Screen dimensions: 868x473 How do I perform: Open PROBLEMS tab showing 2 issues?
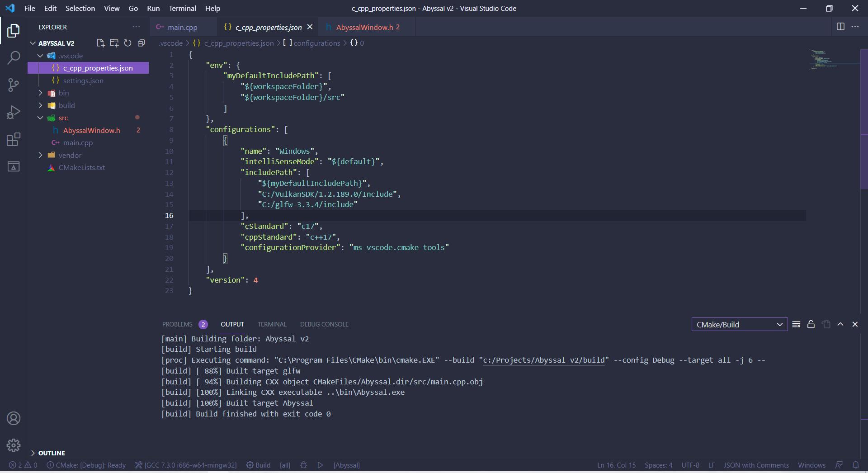point(179,324)
